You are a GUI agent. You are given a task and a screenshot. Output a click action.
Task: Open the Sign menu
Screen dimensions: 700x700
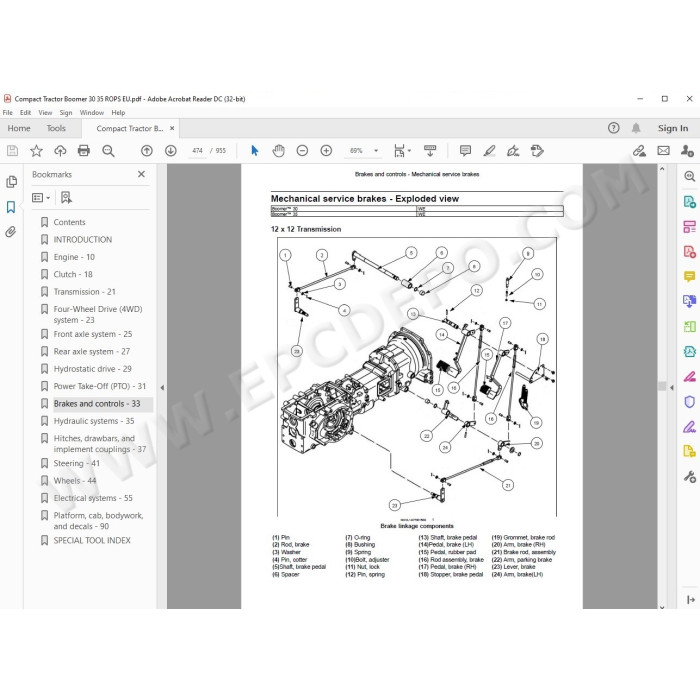[x=66, y=112]
